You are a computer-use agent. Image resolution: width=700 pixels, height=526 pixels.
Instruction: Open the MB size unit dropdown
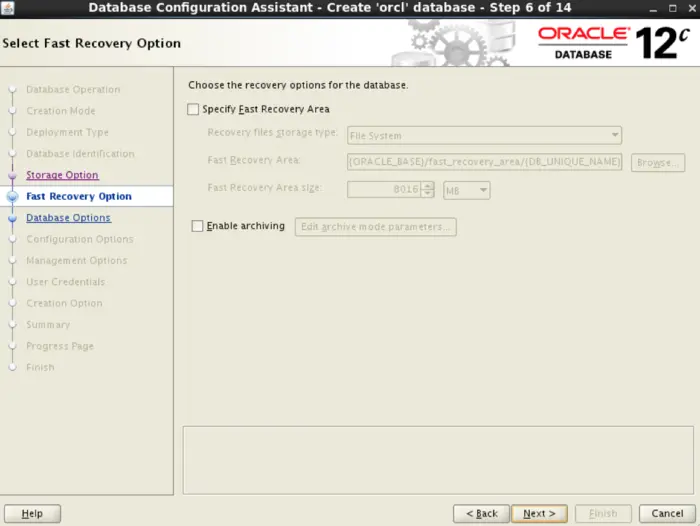click(467, 190)
